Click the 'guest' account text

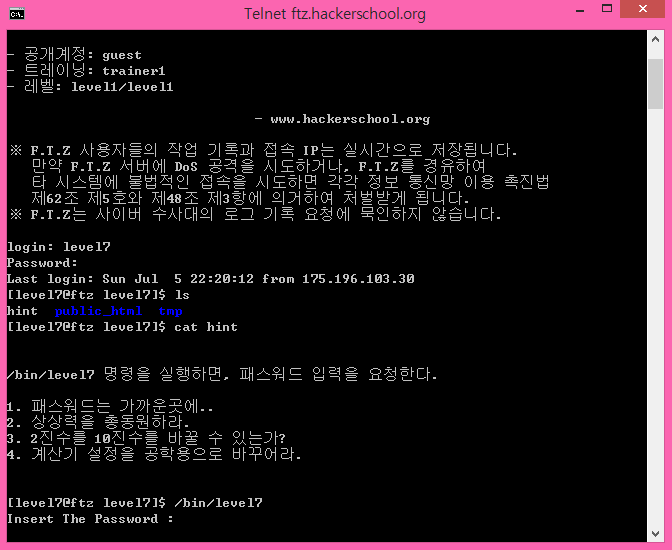pyautogui.click(x=122, y=55)
